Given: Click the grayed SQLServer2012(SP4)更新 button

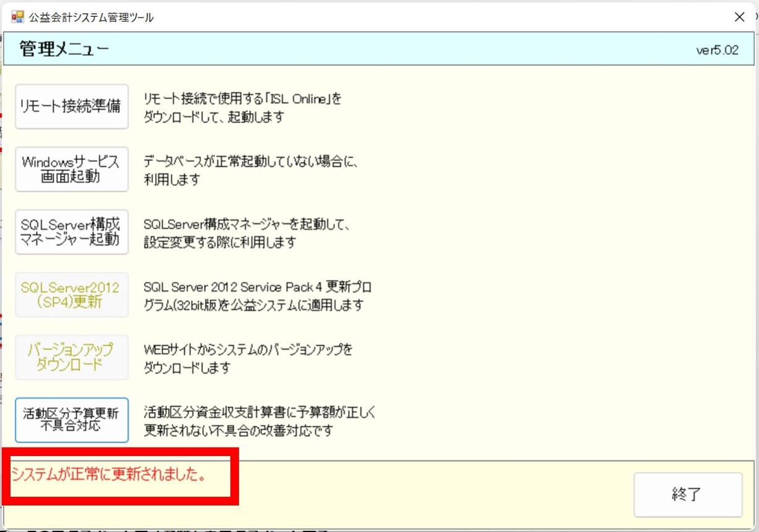Looking at the screenshot, I should 72,295.
